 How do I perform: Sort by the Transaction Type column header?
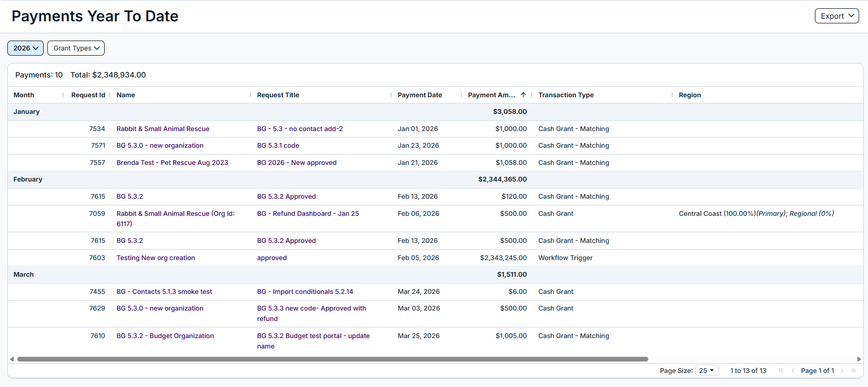[566, 95]
